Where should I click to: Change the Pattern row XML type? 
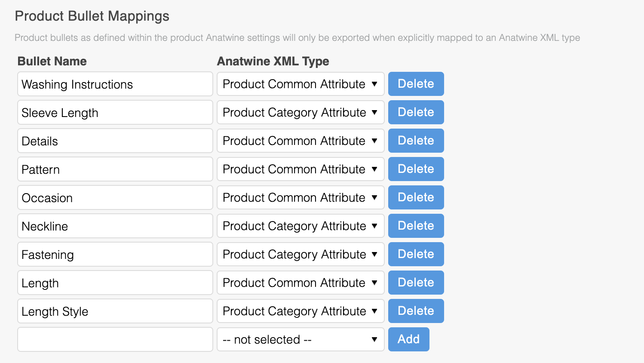(300, 169)
